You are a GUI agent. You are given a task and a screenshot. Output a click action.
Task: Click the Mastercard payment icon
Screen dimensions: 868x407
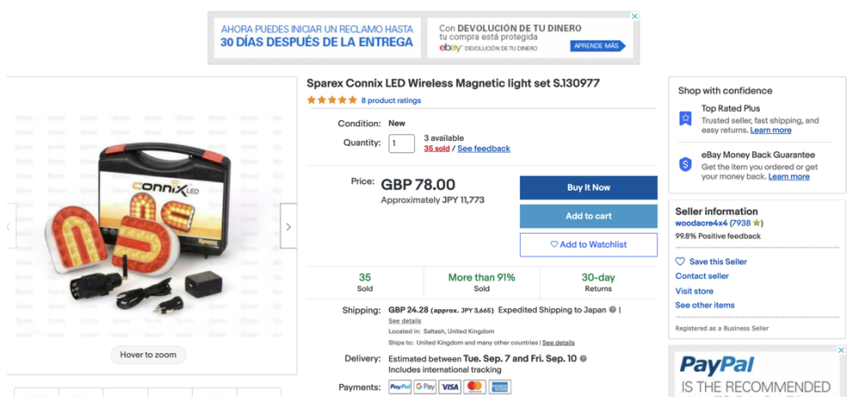(x=474, y=387)
